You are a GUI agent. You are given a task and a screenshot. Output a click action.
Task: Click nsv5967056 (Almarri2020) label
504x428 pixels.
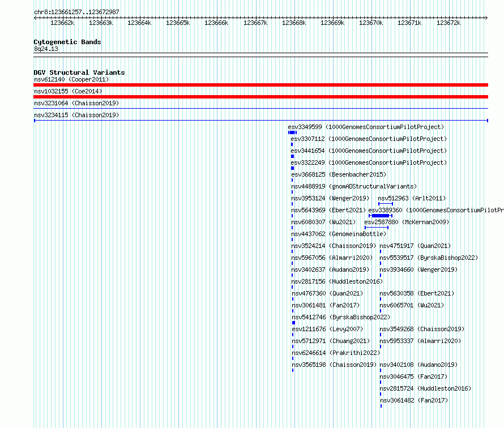(x=332, y=258)
